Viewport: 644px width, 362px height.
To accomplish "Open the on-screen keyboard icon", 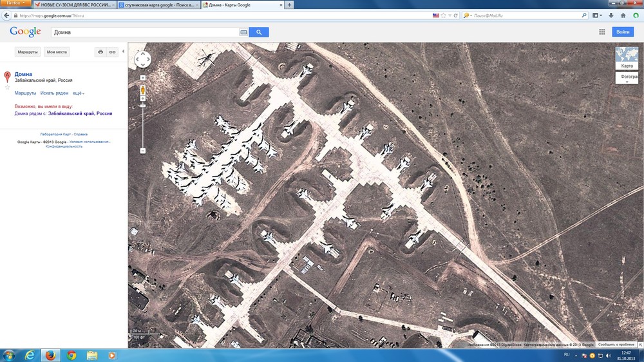I will click(243, 32).
